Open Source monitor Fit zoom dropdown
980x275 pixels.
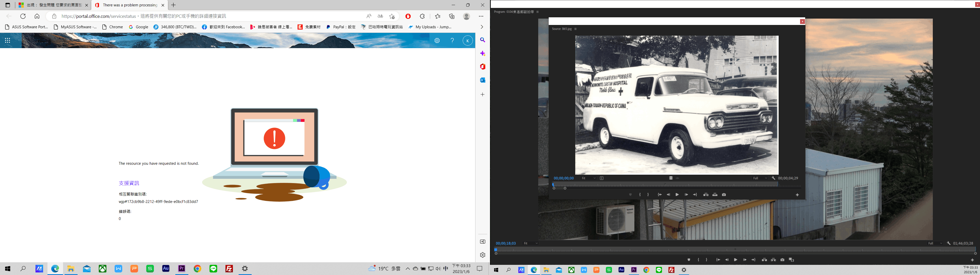(588, 178)
